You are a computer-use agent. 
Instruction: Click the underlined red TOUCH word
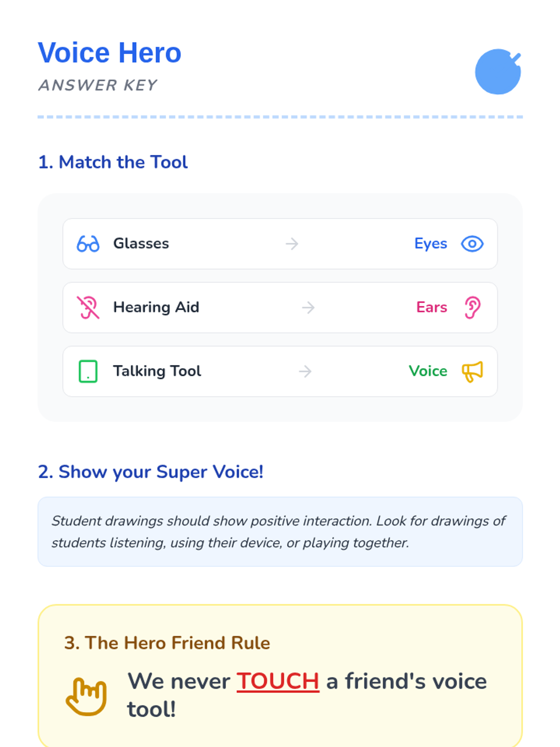[278, 681]
